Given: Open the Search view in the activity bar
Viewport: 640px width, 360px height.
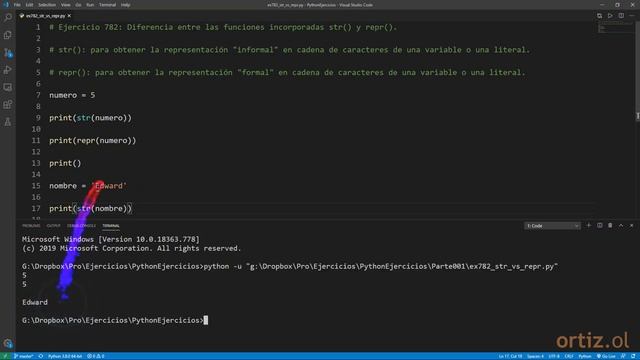Looking at the screenshot, I should pos(8,18).
